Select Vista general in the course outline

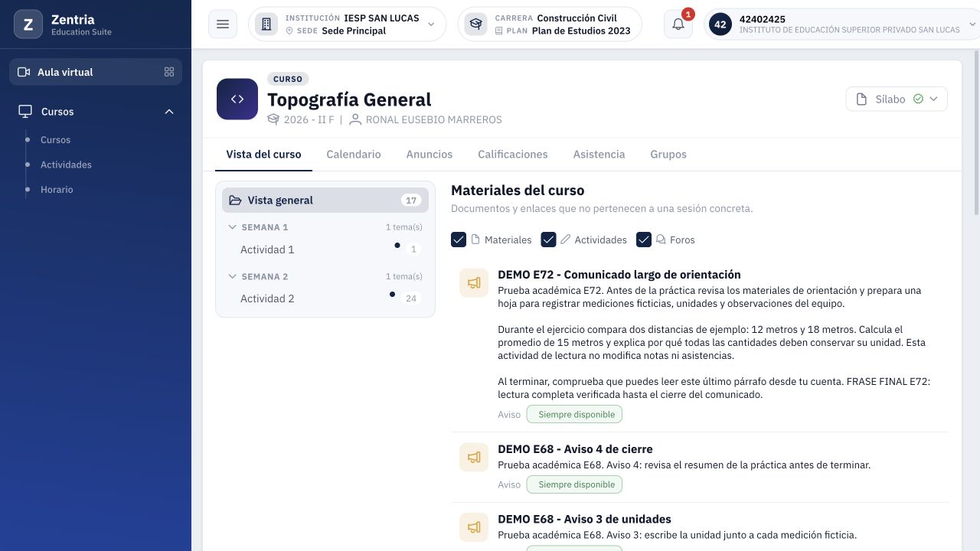325,201
